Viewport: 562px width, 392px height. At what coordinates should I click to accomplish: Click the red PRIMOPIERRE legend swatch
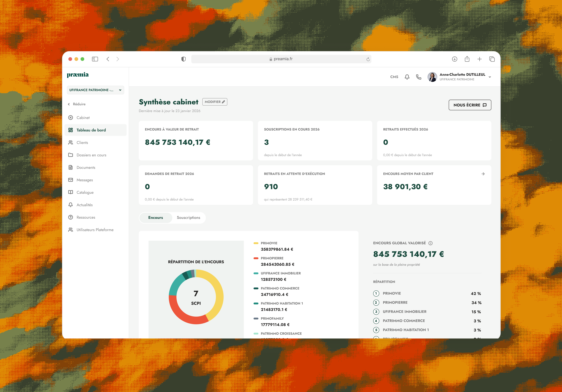pos(256,258)
